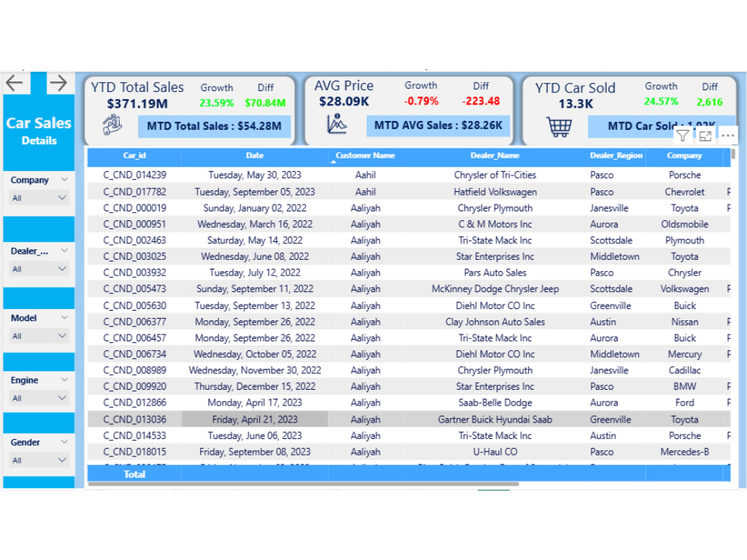Sort by Customer Name column header
The width and height of the screenshot is (747, 560).
tap(365, 156)
